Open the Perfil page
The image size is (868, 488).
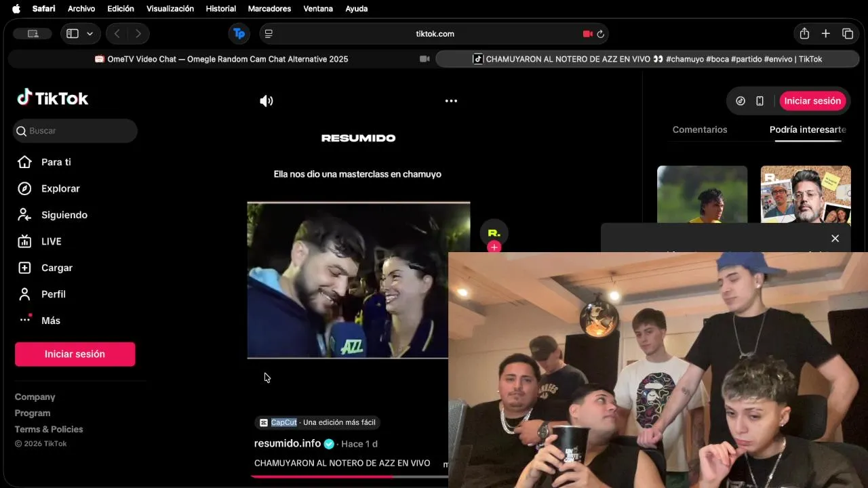point(41,294)
